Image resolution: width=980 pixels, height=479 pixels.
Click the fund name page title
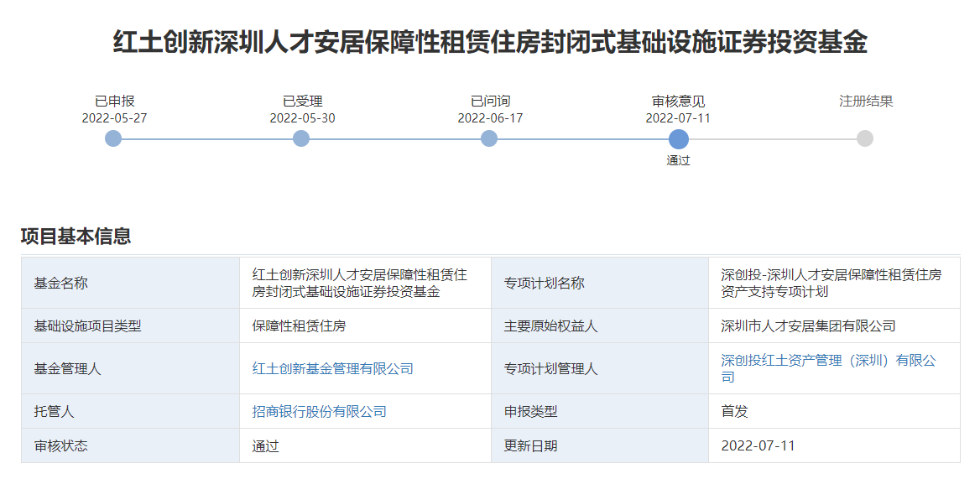(x=490, y=42)
